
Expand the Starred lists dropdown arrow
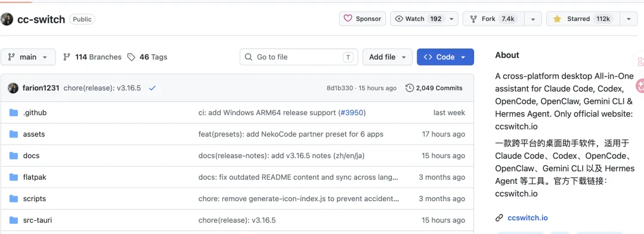[629, 19]
